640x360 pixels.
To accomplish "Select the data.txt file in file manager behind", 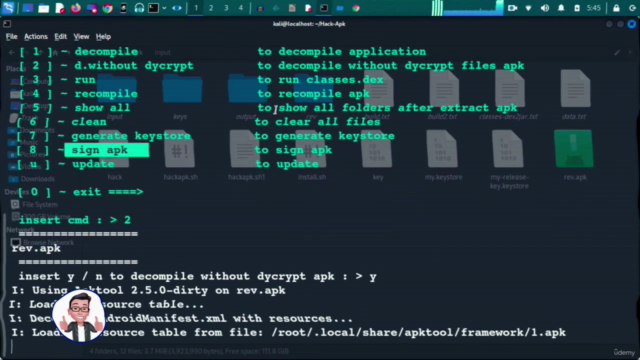I will click(575, 95).
